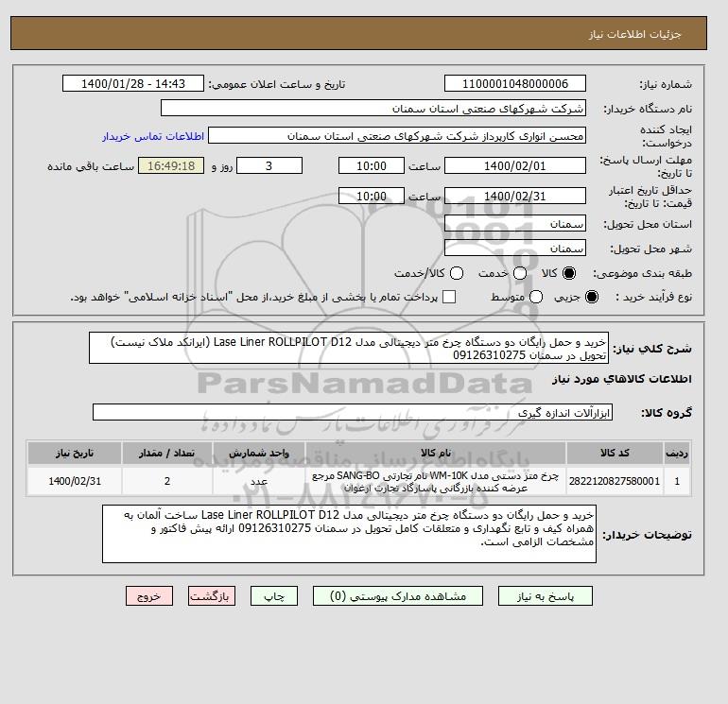Screen dimensions: 728x704
Task: Select the جزیی purchase type radio
Action: coord(592,297)
